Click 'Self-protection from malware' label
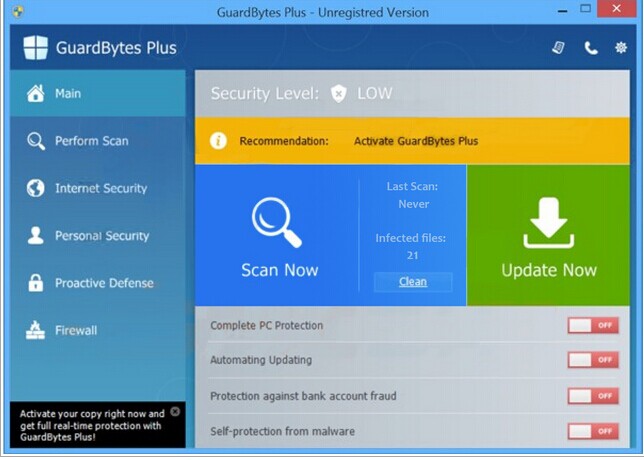644x460 pixels. click(x=283, y=431)
